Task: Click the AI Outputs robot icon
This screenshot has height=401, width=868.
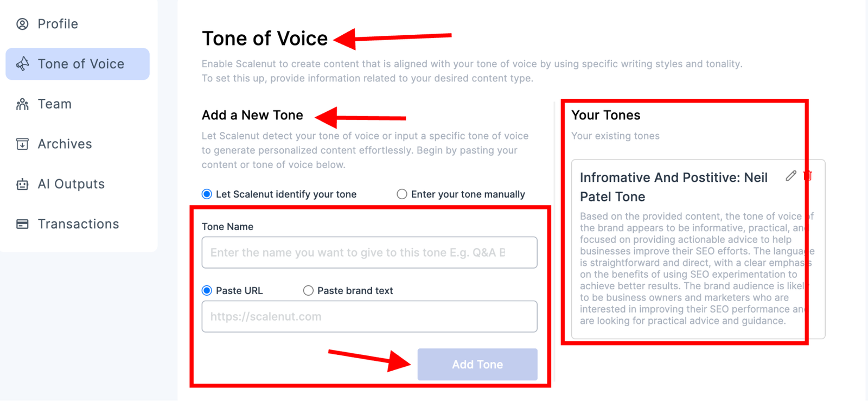Action: point(22,184)
